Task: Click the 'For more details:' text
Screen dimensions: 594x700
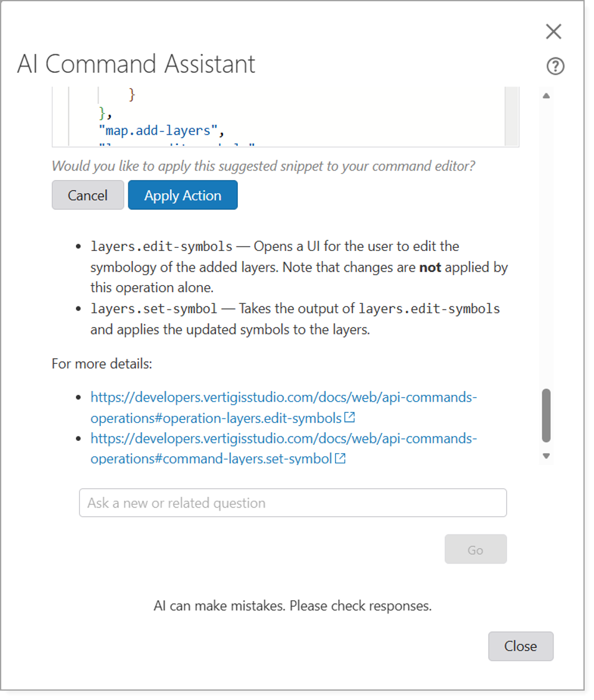Action: [101, 364]
